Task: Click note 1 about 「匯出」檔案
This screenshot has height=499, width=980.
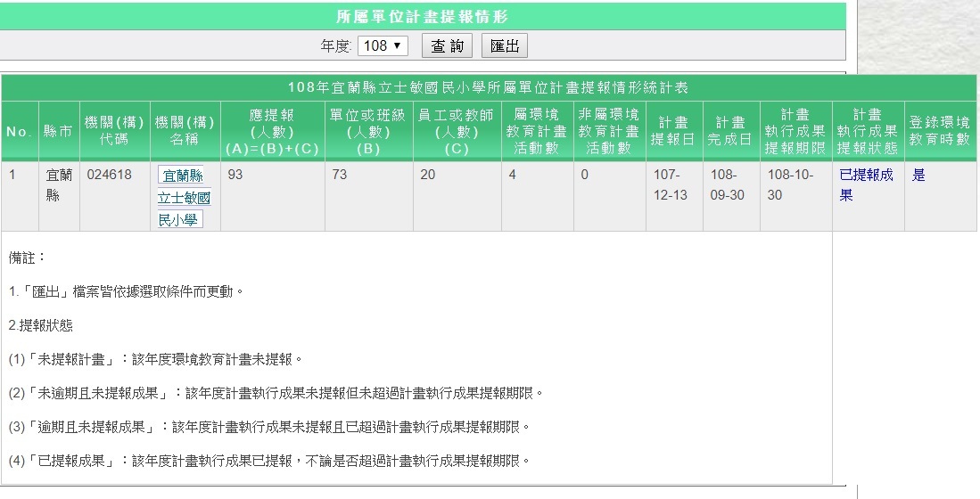Action: [x=127, y=291]
